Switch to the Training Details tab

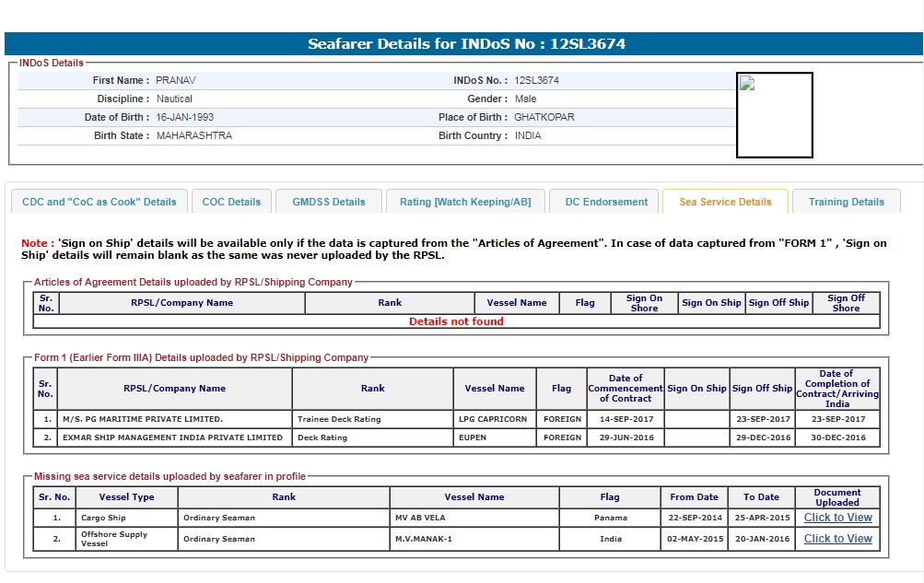pyautogui.click(x=846, y=202)
